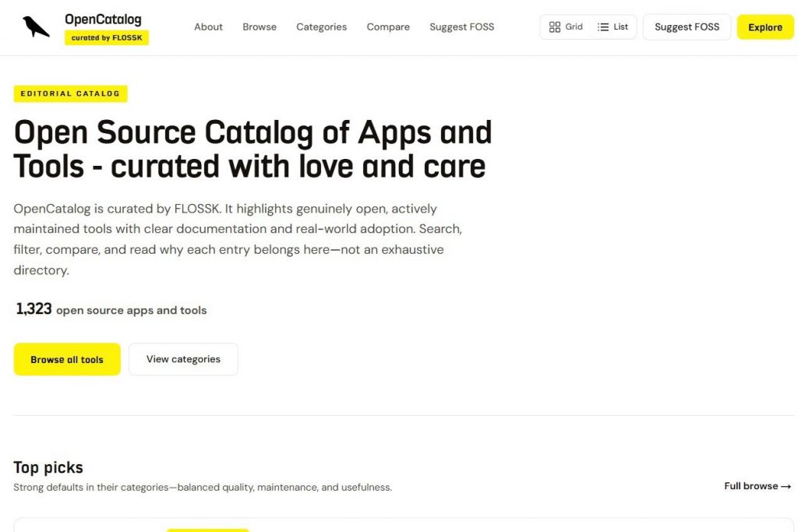Click the intro paragraph starting 'OpenCatalog is curated'
Screen dimensions: 798x532
[238, 239]
